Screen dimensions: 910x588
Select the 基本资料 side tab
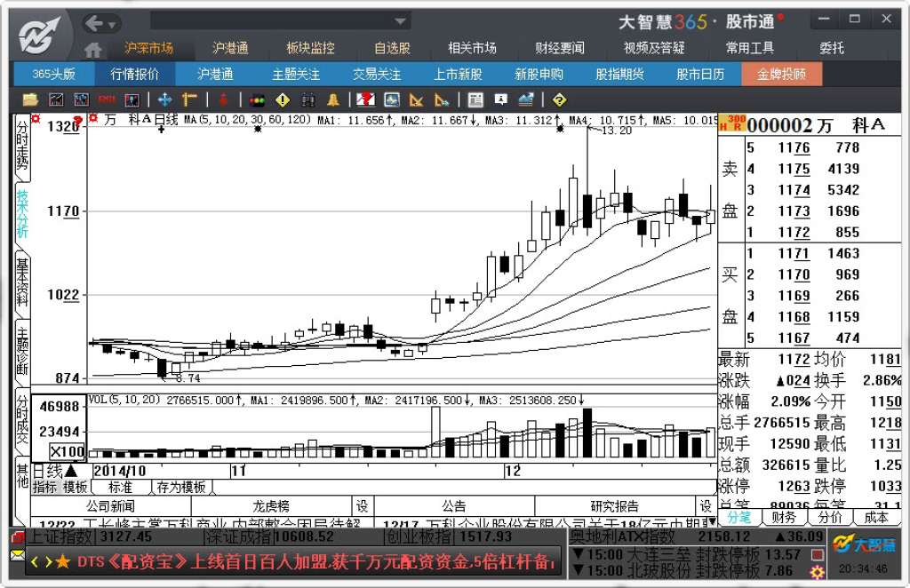tap(22, 283)
